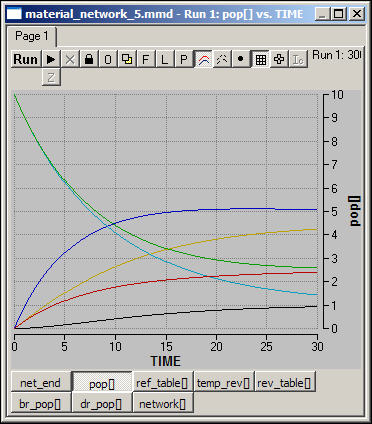Image resolution: width=372 pixels, height=424 pixels.
Task: Start the simulation with the play arrow
Action: 51,59
